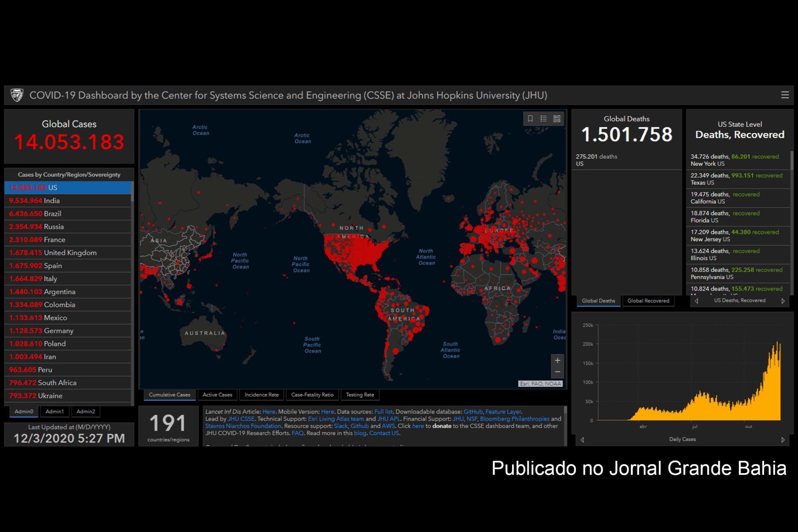This screenshot has width=798, height=532.
Task: Switch to the Admin1 level tab
Action: [x=55, y=412]
